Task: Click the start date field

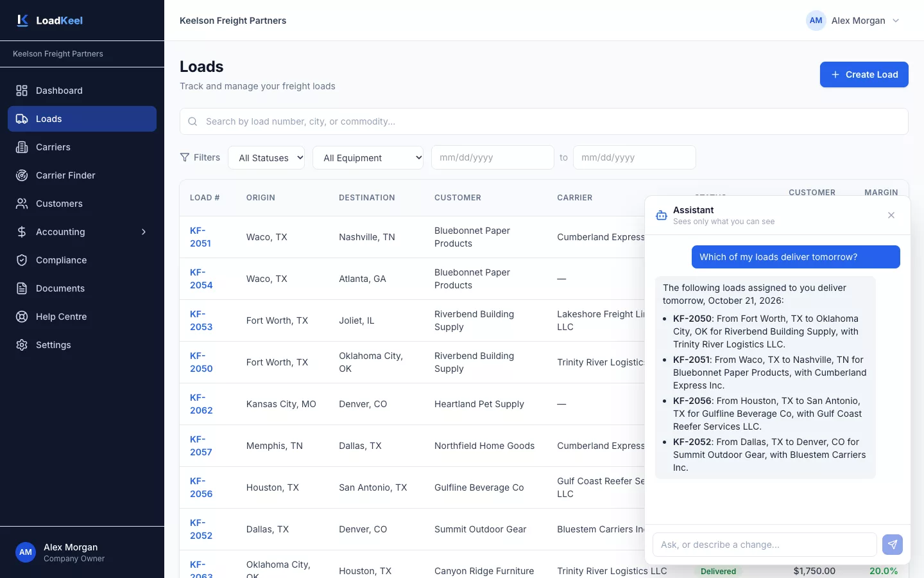Action: (493, 157)
